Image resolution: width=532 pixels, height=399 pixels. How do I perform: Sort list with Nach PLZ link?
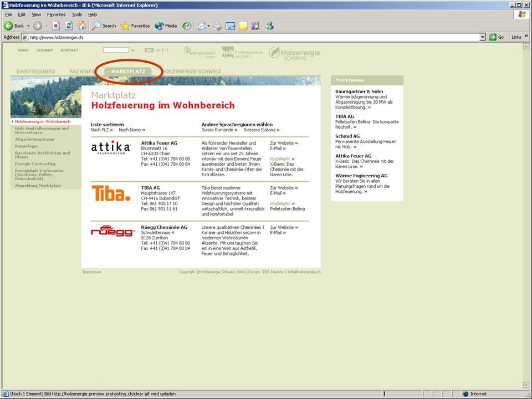point(102,130)
